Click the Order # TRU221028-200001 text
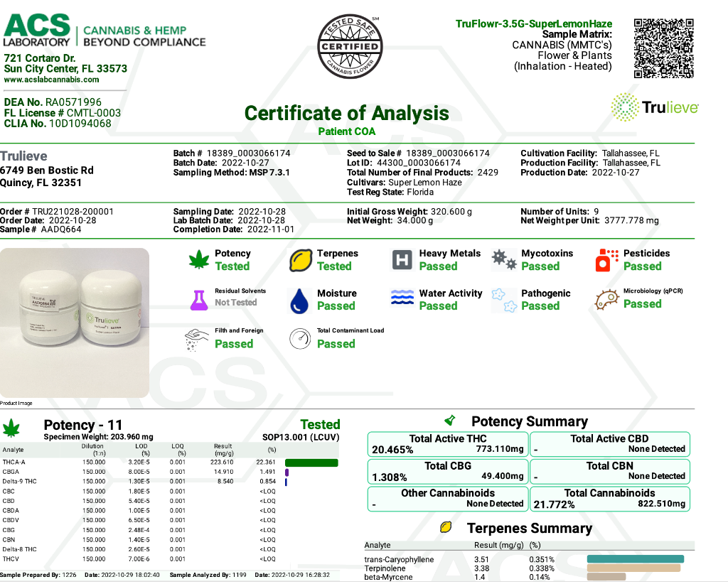The width and height of the screenshot is (728, 584). pyautogui.click(x=57, y=212)
